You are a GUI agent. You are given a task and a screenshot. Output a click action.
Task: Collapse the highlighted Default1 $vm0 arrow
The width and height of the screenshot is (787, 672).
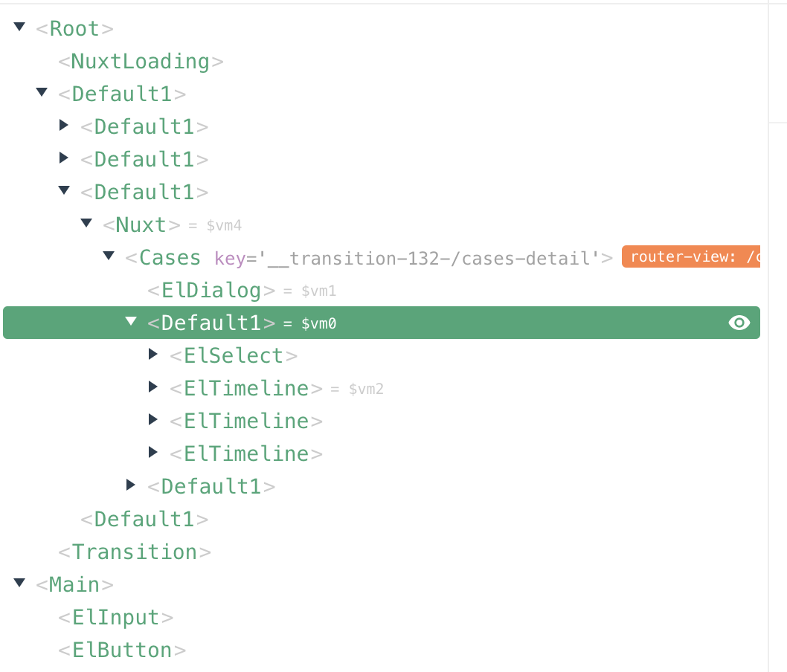[131, 322]
